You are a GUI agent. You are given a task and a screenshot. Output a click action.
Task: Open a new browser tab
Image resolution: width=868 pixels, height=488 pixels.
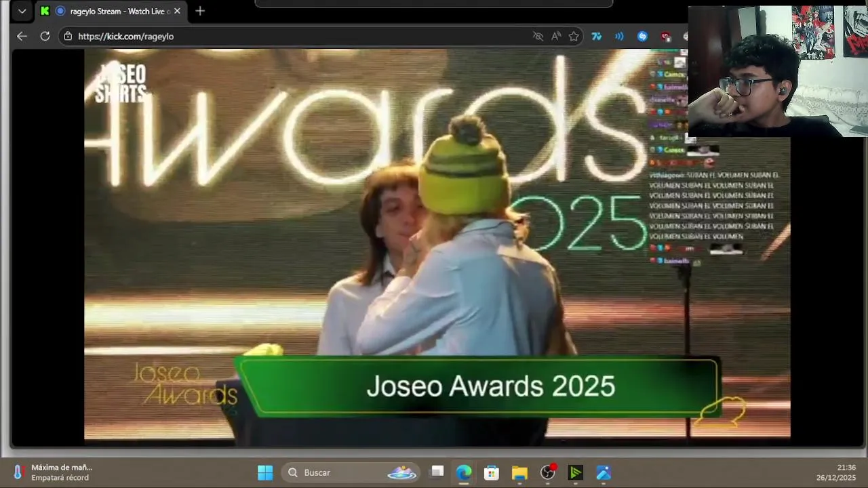[200, 11]
